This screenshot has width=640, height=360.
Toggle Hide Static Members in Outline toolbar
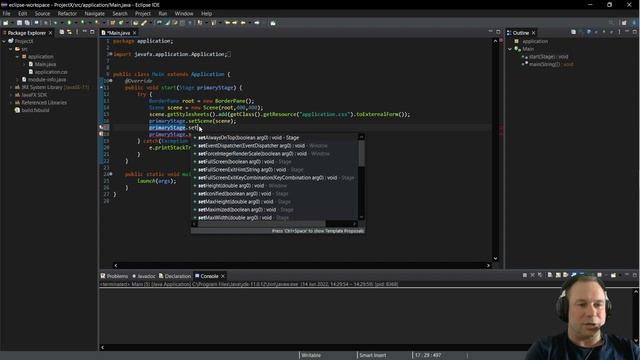tap(596, 32)
